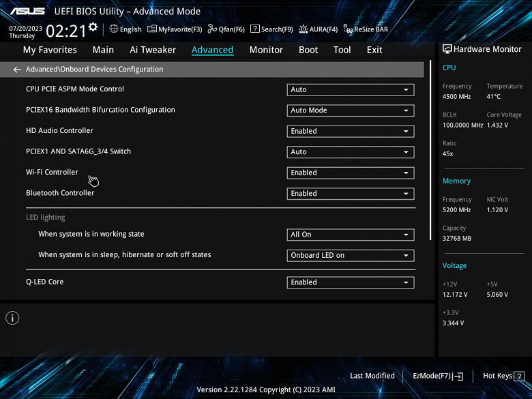Switch to the Ai Tweaker tab
532x399 pixels.
pyautogui.click(x=153, y=50)
